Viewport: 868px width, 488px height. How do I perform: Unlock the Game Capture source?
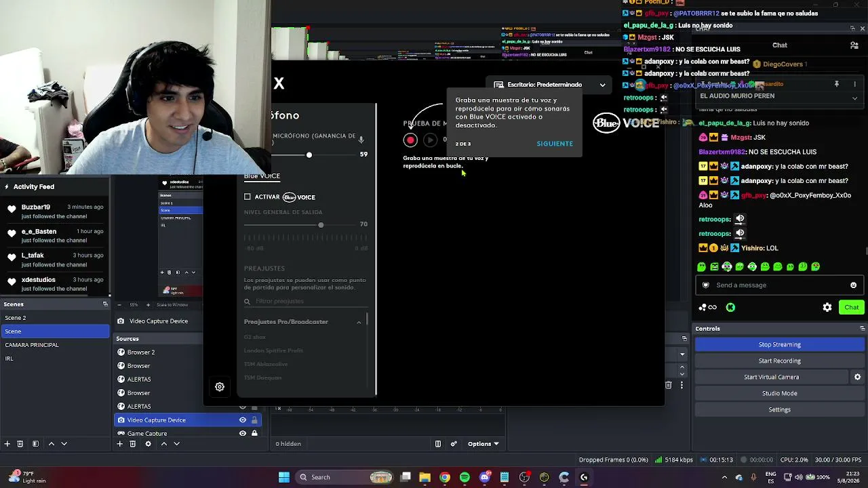254,434
